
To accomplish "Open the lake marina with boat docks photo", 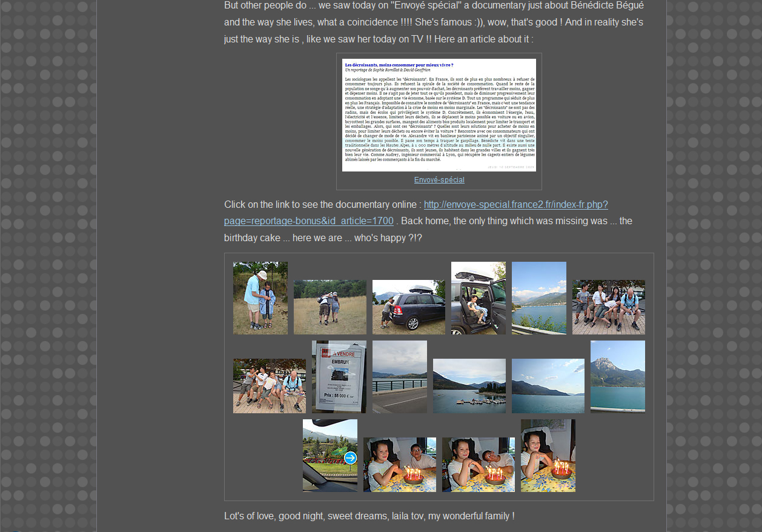I will click(469, 386).
